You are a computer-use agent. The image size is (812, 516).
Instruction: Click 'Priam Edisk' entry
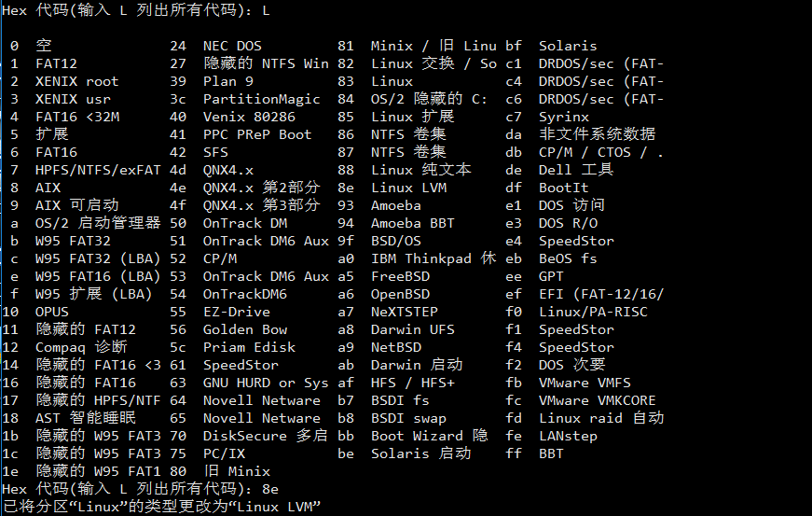point(249,347)
